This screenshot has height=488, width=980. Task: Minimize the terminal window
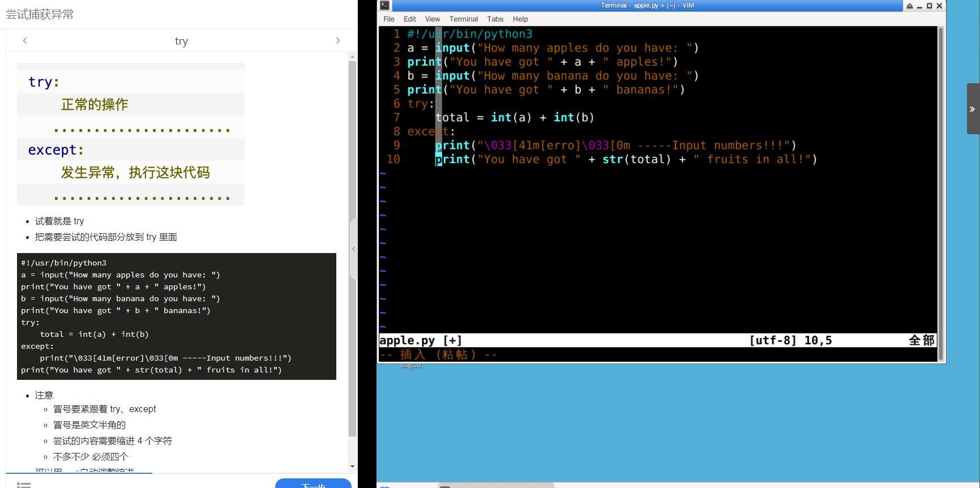(x=919, y=6)
